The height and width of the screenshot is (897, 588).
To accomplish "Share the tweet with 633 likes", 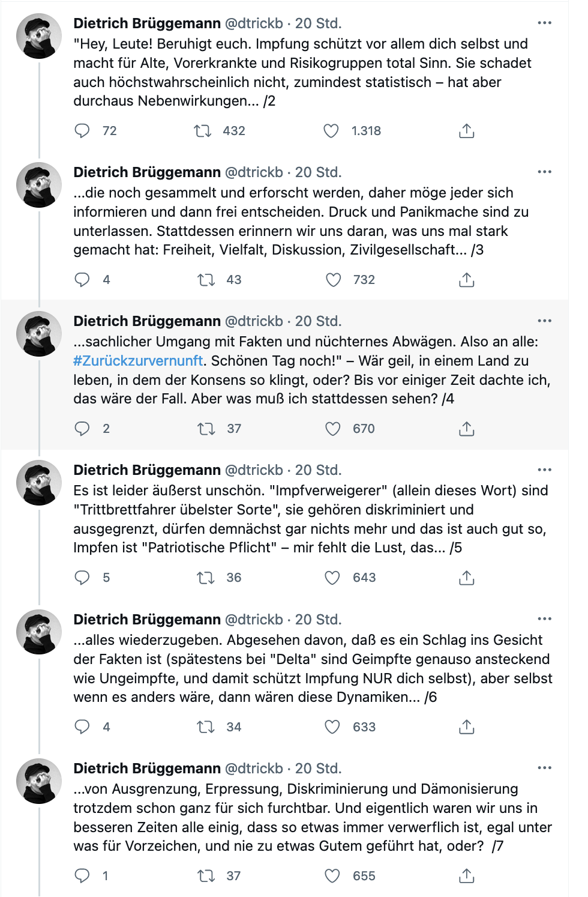I will [466, 727].
